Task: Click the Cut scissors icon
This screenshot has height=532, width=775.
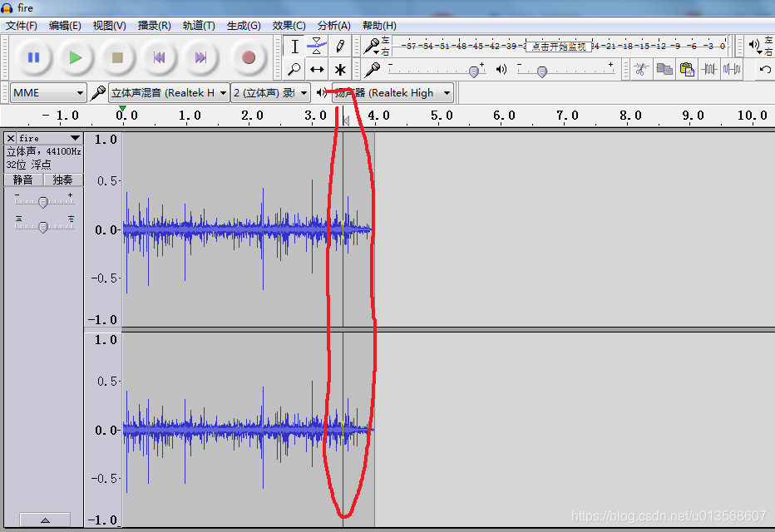Action: tap(641, 69)
